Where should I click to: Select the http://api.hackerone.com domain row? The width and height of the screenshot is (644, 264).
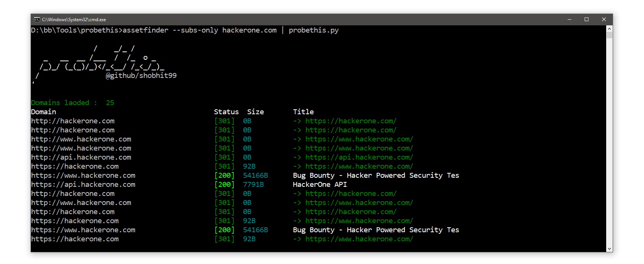[x=81, y=157]
